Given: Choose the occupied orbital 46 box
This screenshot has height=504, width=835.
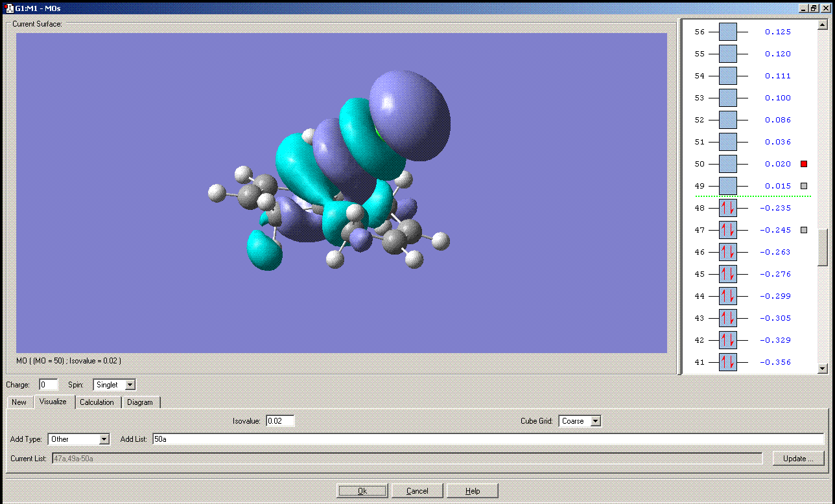Looking at the screenshot, I should click(728, 252).
